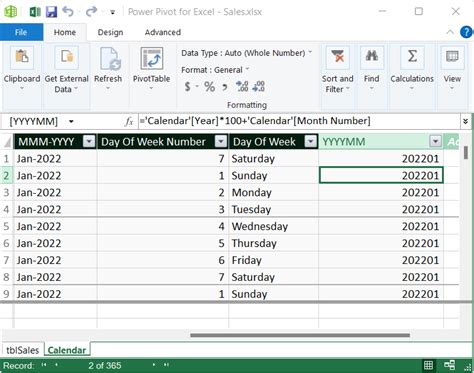Decrease decimal places icon
Viewport: 474px width, 373px height.
coord(258,87)
